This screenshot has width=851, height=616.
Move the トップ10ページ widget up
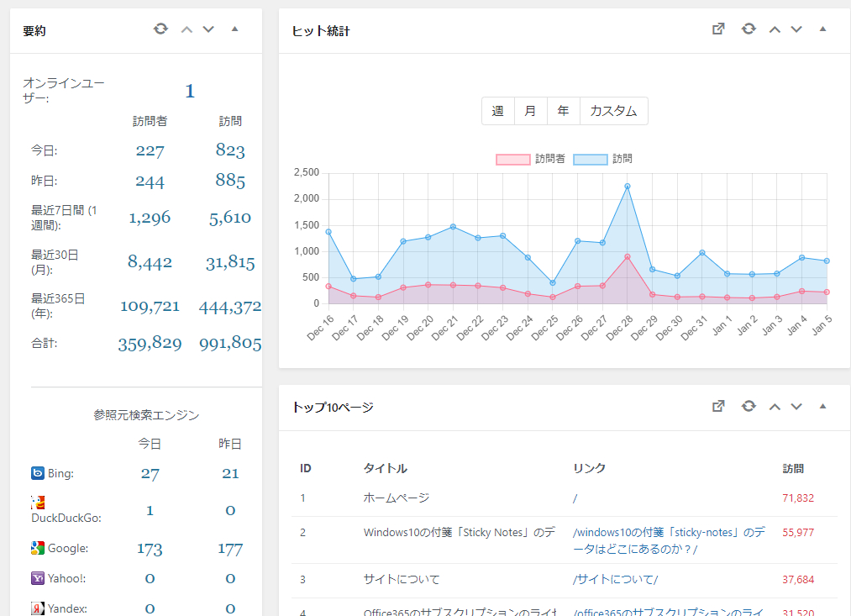pyautogui.click(x=775, y=407)
